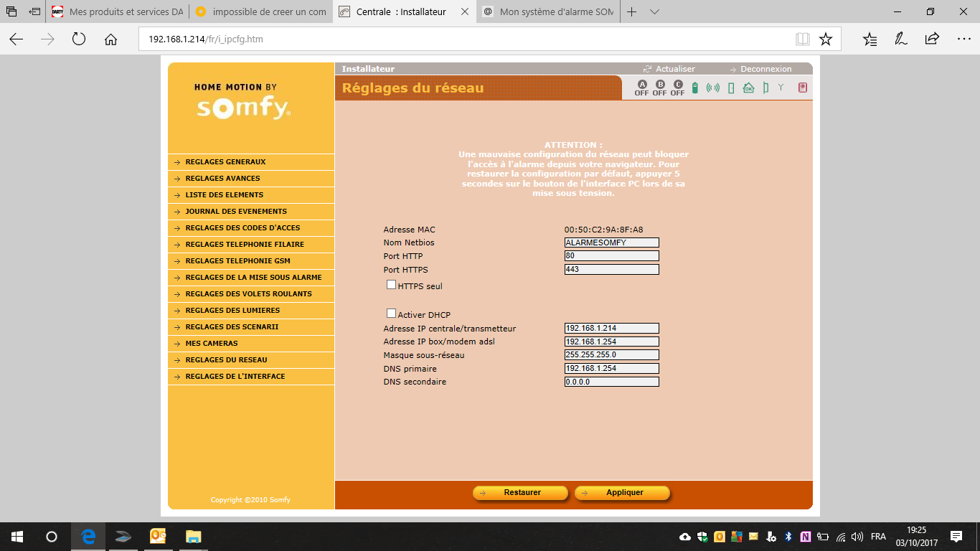Screen dimensions: 980x551
Task: Click the Nom Netbios input field
Action: tap(611, 242)
